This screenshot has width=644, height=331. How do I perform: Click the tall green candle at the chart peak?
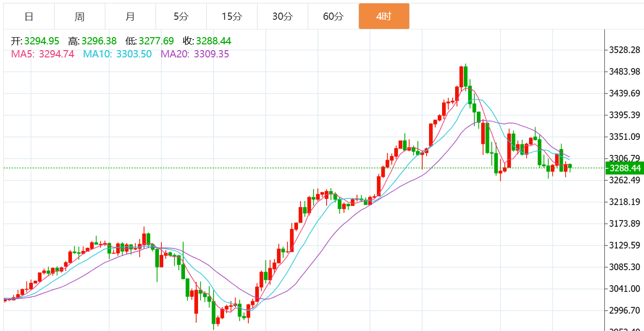click(x=465, y=77)
